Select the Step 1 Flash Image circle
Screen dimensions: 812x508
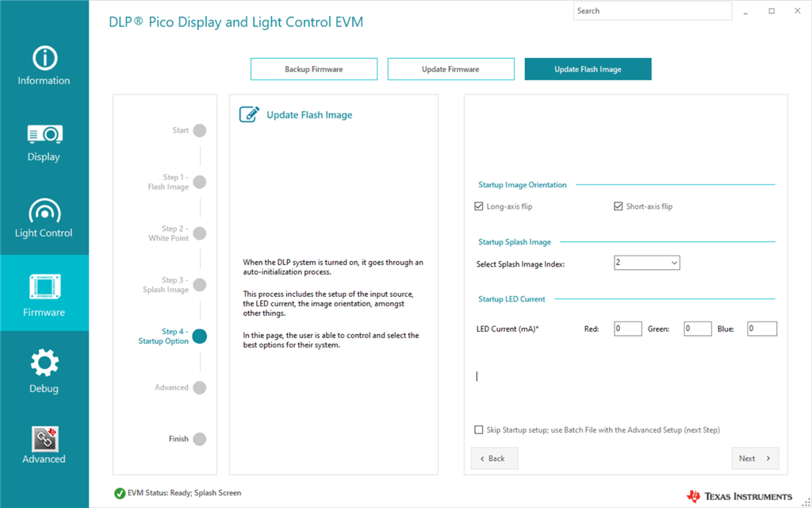point(199,182)
